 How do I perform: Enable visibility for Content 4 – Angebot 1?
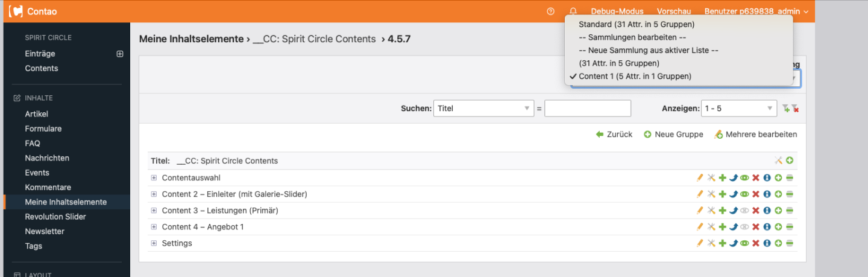744,227
